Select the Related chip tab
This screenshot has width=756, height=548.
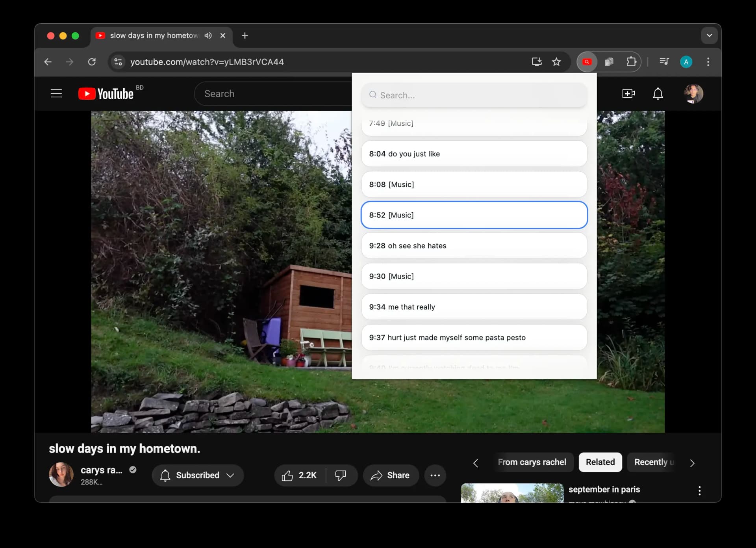(600, 462)
